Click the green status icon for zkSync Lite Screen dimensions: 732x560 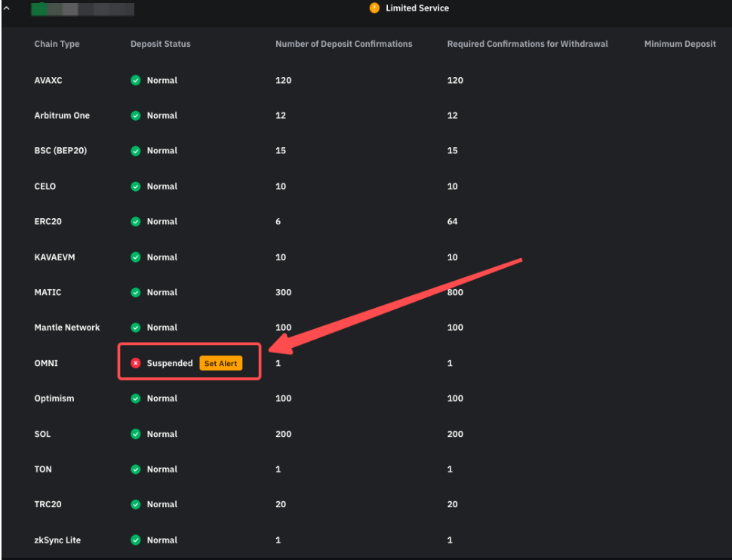tap(136, 540)
